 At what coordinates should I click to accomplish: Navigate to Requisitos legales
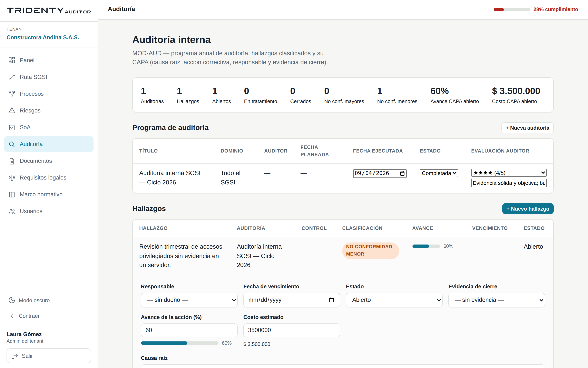coord(49,178)
